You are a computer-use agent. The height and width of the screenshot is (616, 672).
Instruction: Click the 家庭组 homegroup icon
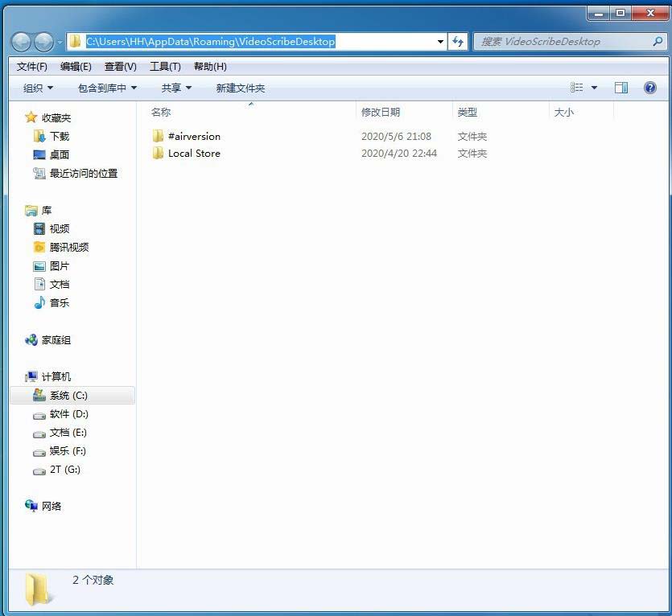pos(31,340)
